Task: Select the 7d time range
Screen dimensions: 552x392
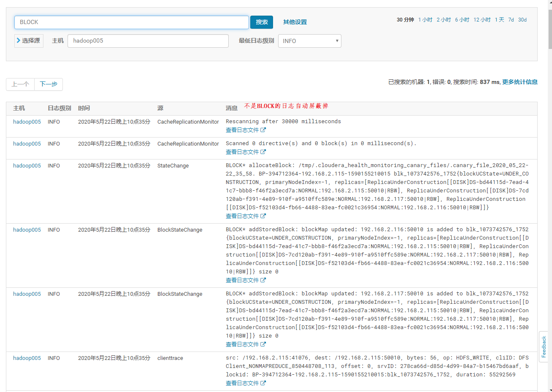Action: (x=511, y=20)
